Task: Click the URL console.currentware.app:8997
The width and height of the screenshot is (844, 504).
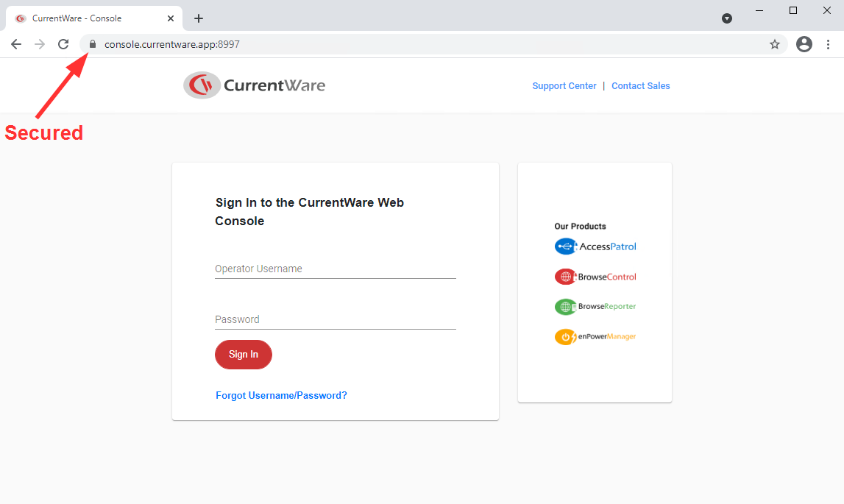Action: point(171,44)
